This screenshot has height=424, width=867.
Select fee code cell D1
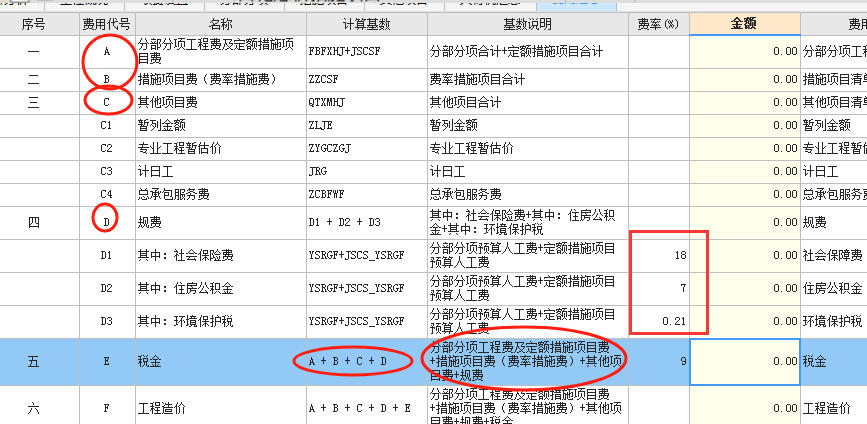pyautogui.click(x=107, y=255)
